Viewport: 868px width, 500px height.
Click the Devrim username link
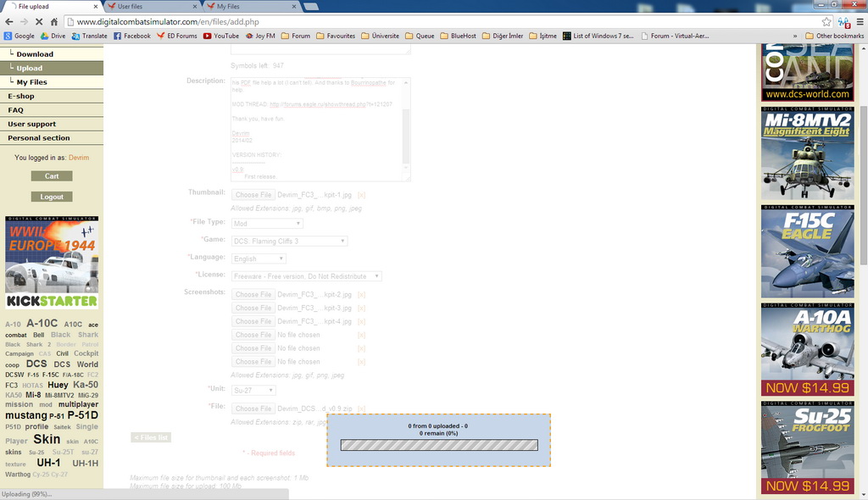coord(79,158)
